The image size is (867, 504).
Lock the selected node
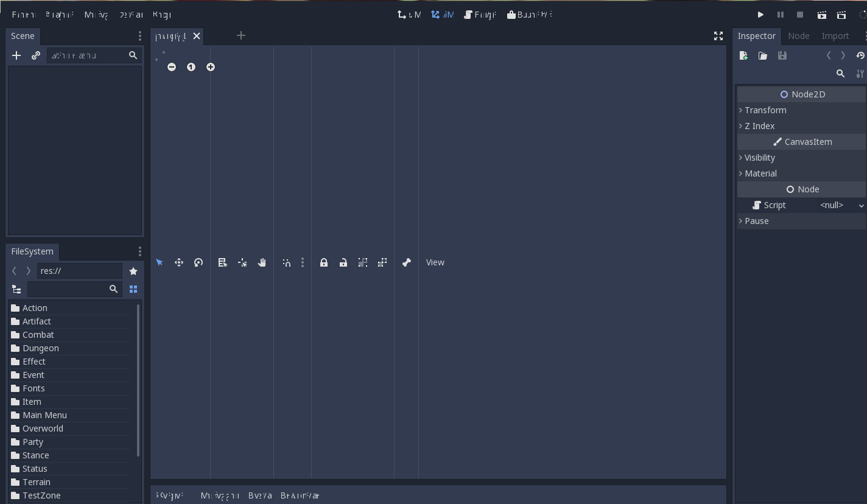click(324, 262)
